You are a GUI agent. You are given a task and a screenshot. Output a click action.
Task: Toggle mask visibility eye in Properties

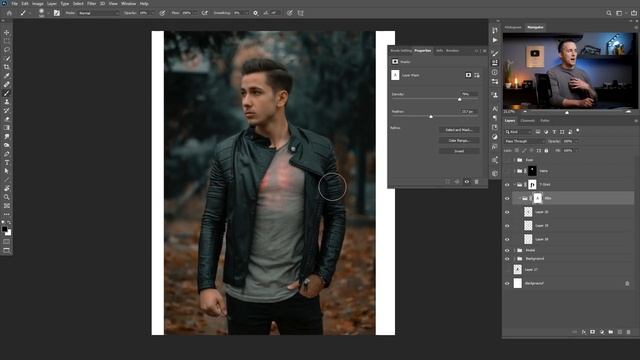point(467,182)
